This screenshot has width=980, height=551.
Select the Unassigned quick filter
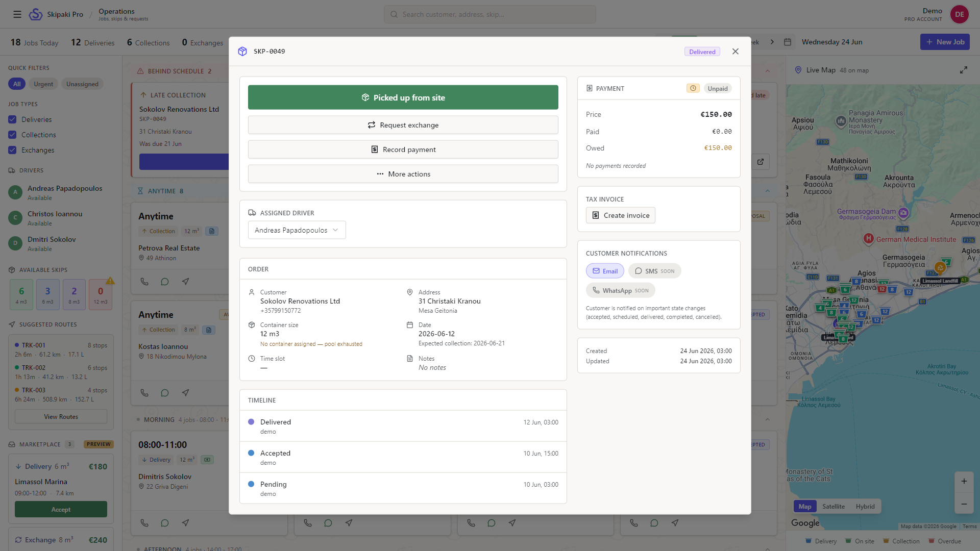82,84
